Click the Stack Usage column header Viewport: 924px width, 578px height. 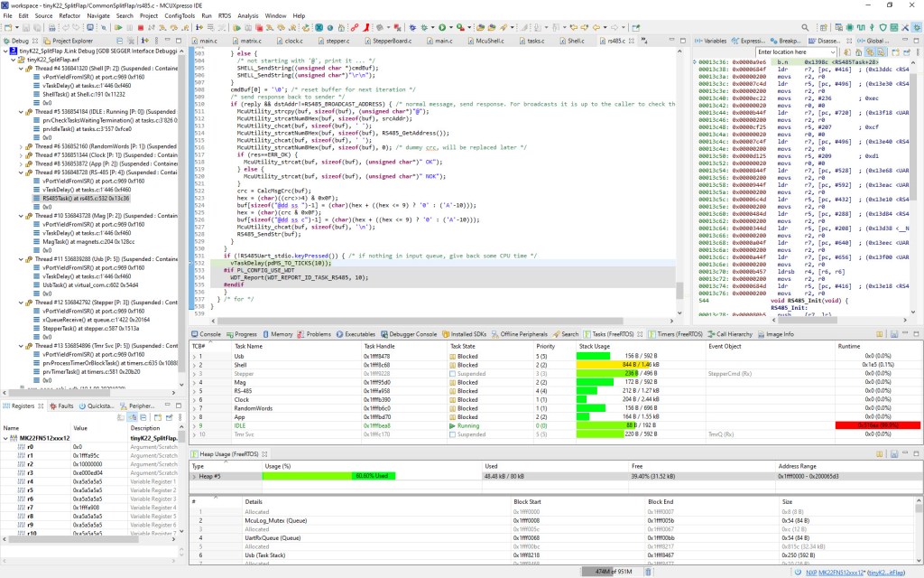coord(592,345)
